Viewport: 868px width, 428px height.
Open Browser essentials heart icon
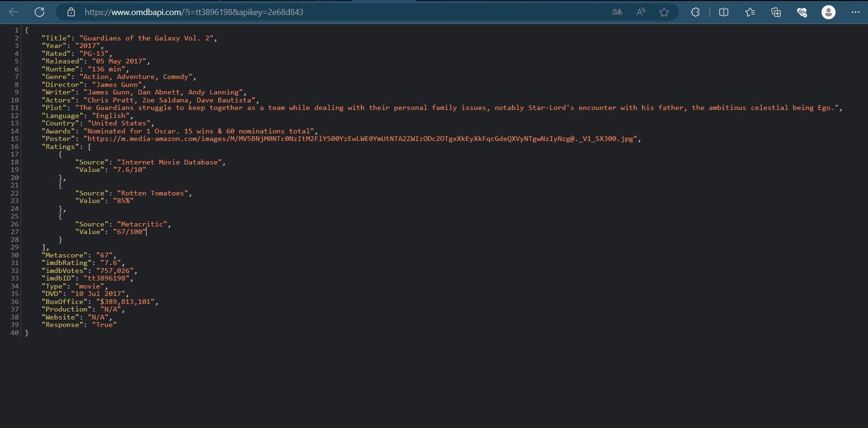click(x=802, y=12)
